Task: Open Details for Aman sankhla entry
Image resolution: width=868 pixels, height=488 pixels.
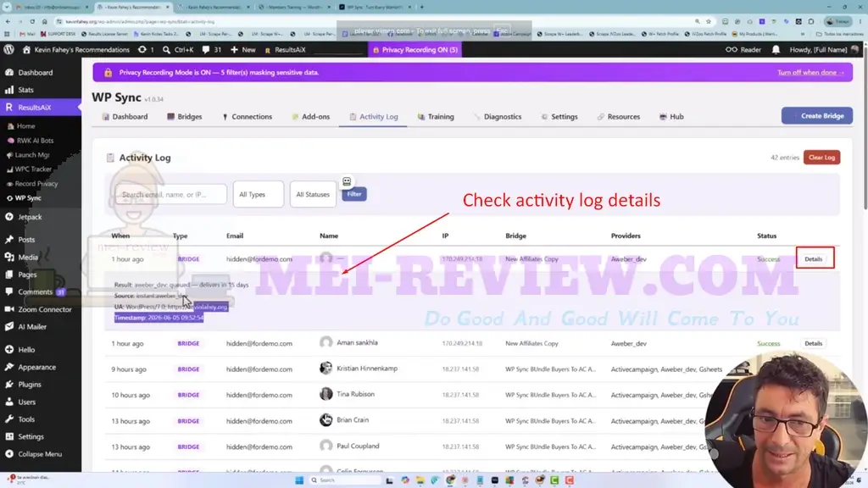Action: [x=813, y=344]
